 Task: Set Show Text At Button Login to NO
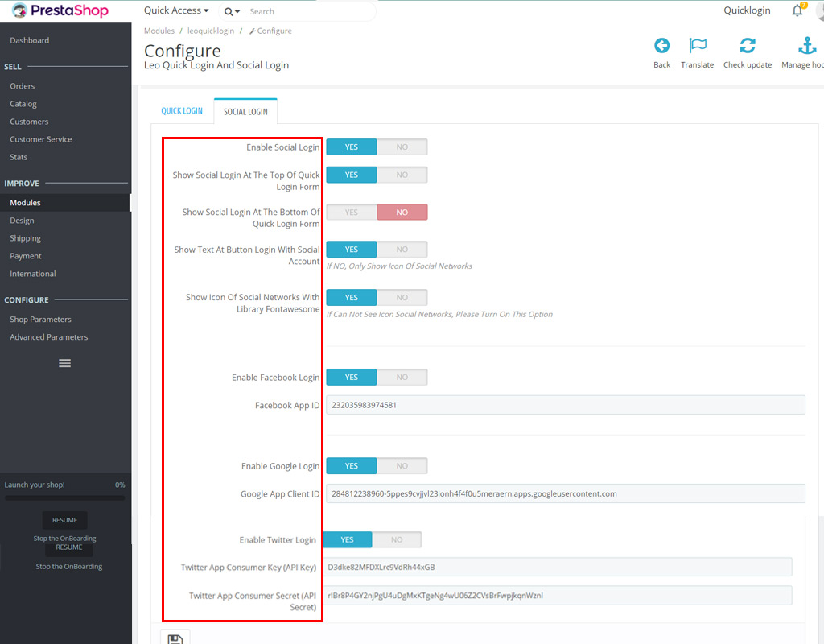coord(402,250)
